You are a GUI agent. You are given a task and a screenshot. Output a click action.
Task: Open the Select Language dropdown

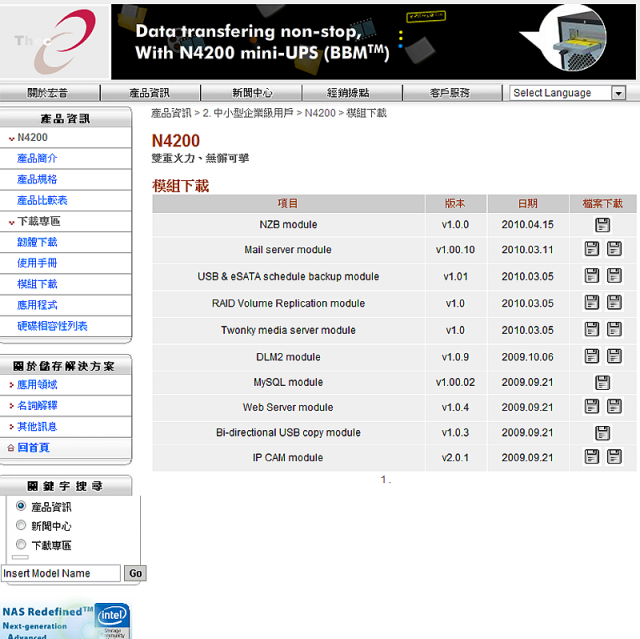(567, 93)
